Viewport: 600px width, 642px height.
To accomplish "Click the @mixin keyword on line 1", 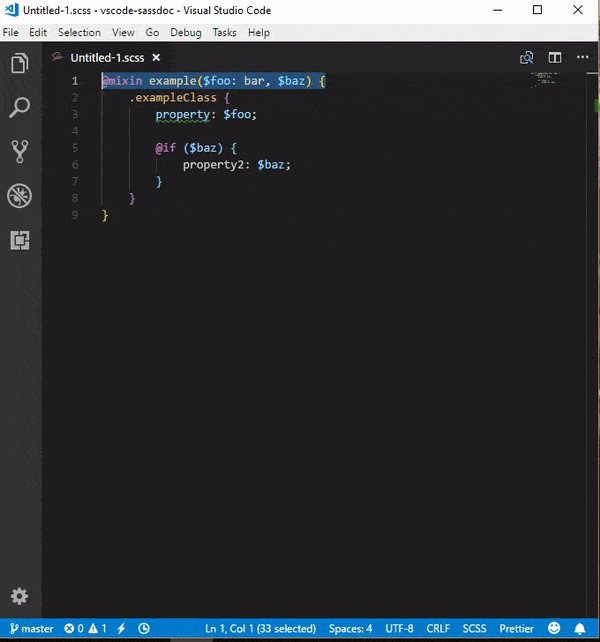I will pos(122,81).
